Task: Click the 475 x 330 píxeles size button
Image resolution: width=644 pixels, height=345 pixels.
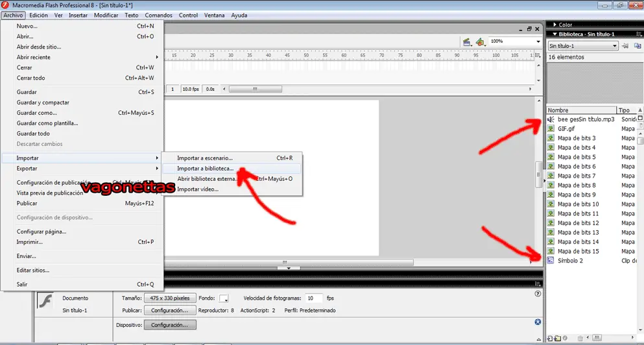Action: pos(170,298)
